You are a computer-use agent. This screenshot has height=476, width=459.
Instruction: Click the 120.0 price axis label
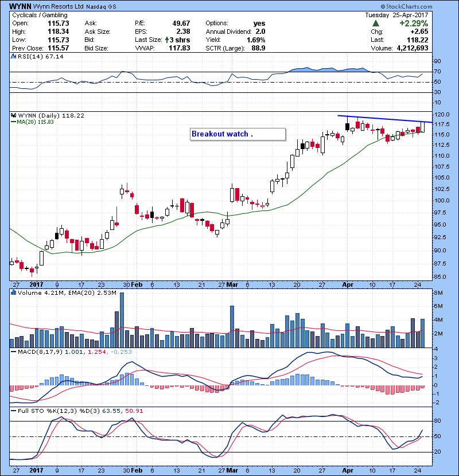coord(442,115)
